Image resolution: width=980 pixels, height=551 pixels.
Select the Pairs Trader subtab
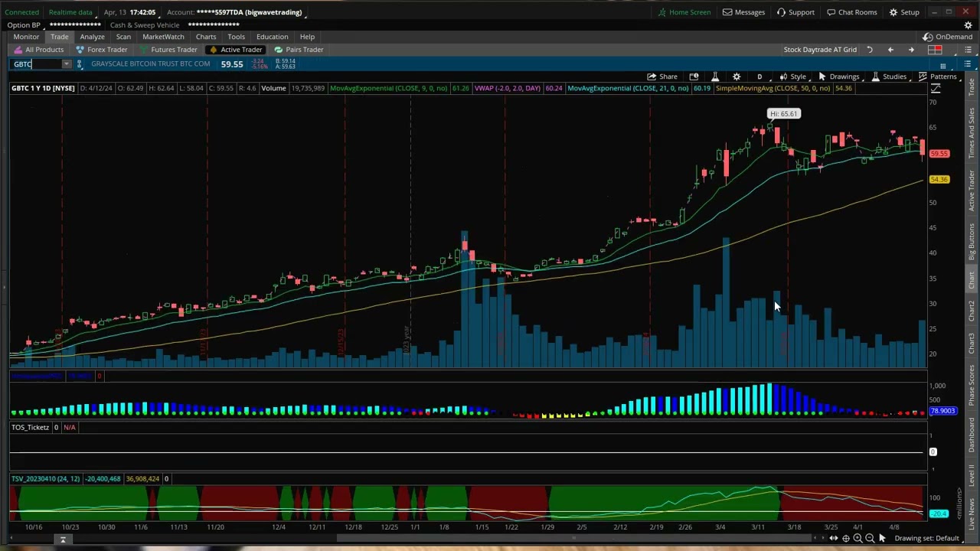[x=299, y=50]
